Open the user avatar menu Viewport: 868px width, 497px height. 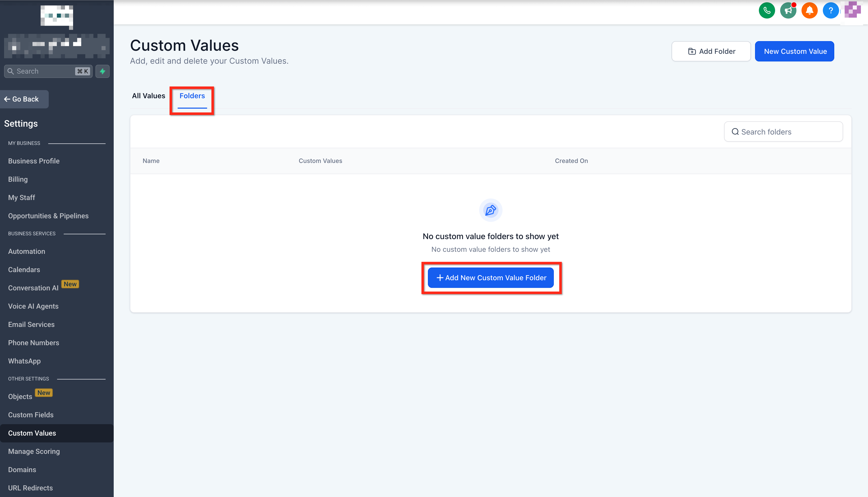852,10
